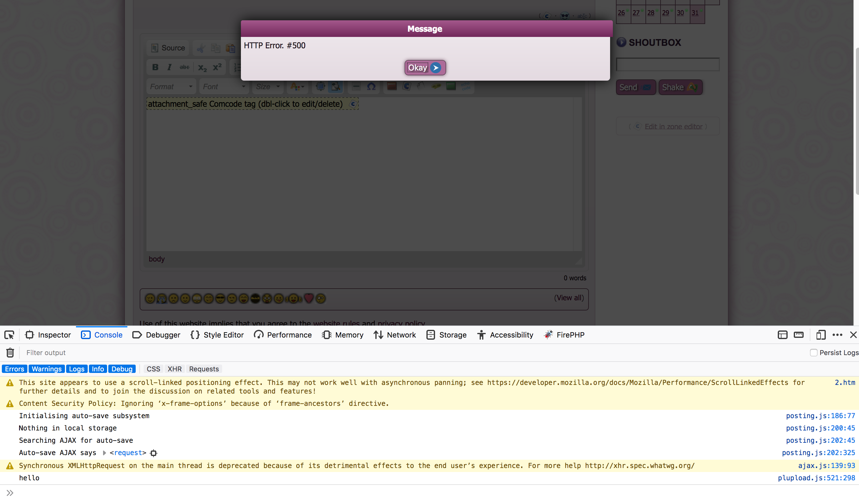
Task: Toggle the CSS console filter
Action: 154,369
